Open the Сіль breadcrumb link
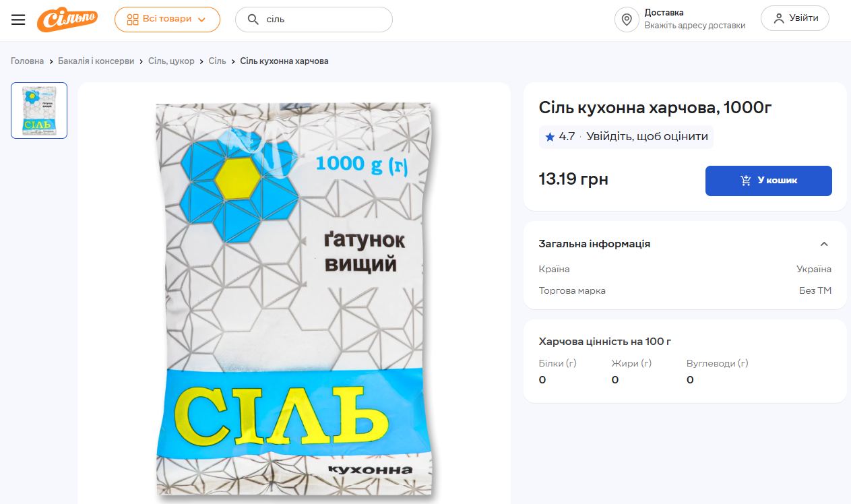The image size is (851, 504). (x=217, y=61)
